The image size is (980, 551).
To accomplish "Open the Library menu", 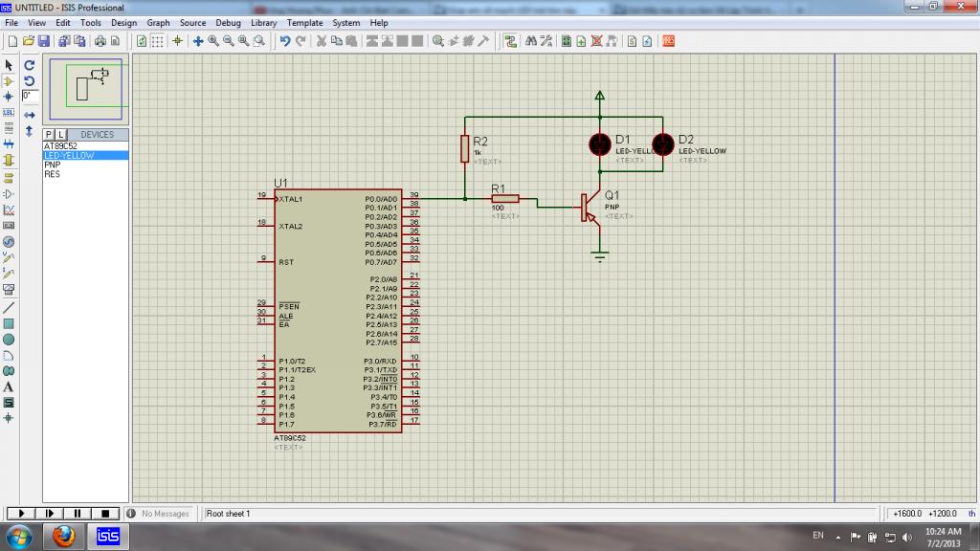I will pyautogui.click(x=264, y=22).
